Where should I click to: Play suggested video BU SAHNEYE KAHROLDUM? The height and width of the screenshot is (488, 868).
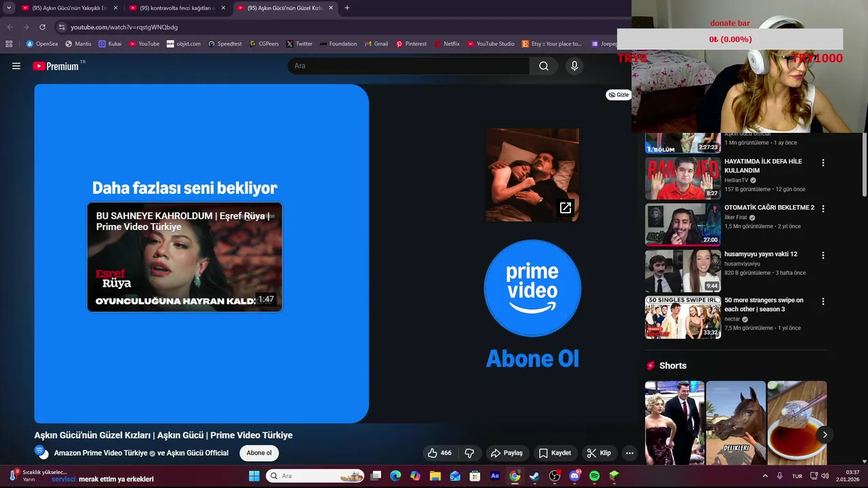[x=184, y=257]
